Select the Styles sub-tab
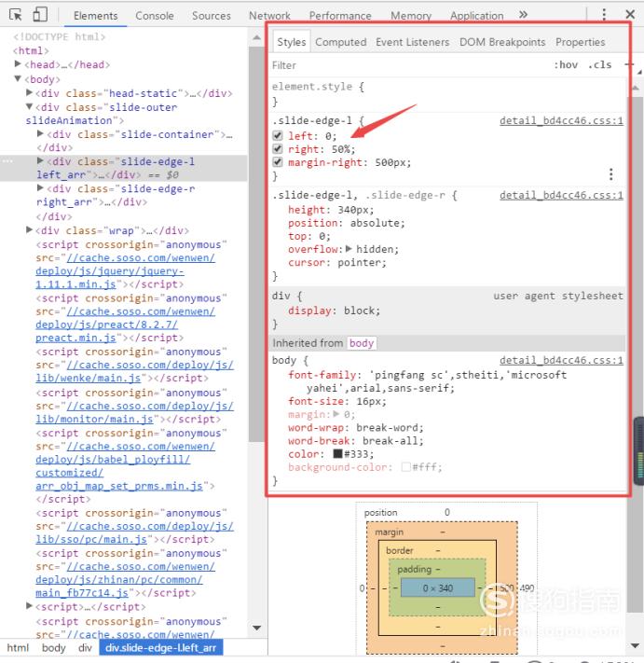644x663 pixels. 291,42
